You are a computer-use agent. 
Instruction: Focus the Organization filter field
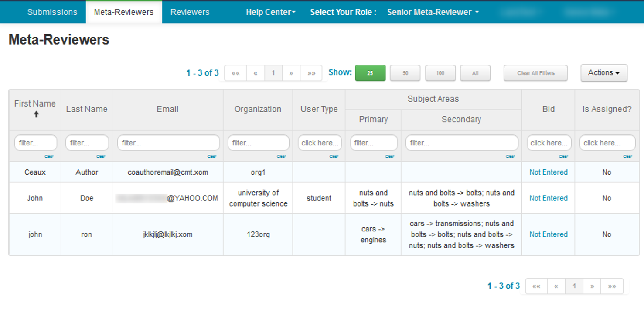pyautogui.click(x=259, y=143)
